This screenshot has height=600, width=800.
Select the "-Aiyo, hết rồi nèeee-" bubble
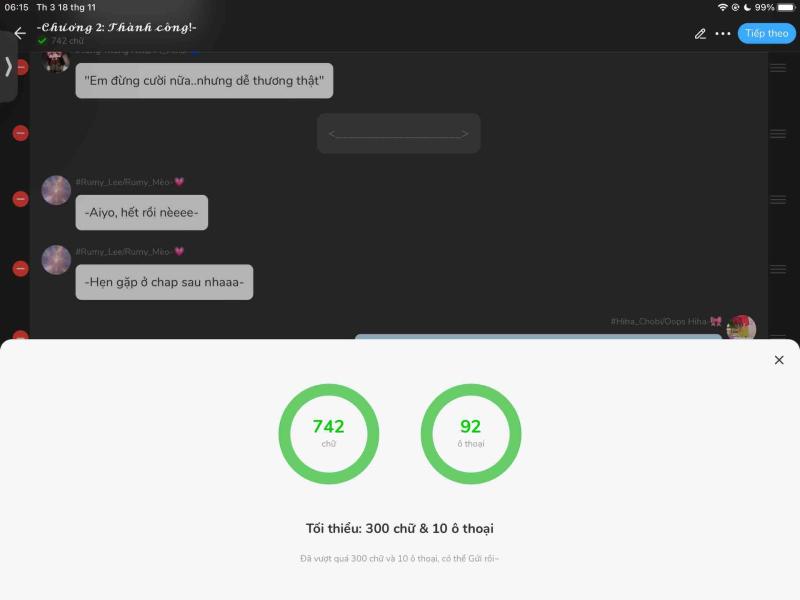point(141,212)
